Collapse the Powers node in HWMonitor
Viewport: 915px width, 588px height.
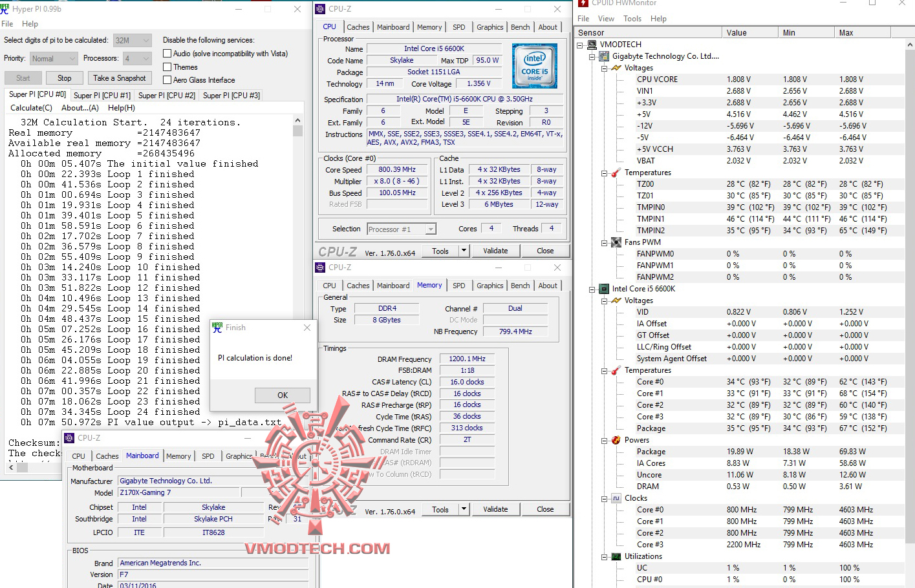click(x=604, y=440)
